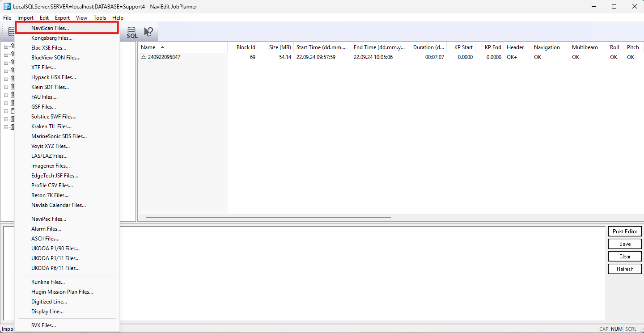
Task: Open the View menu
Action: (82, 18)
